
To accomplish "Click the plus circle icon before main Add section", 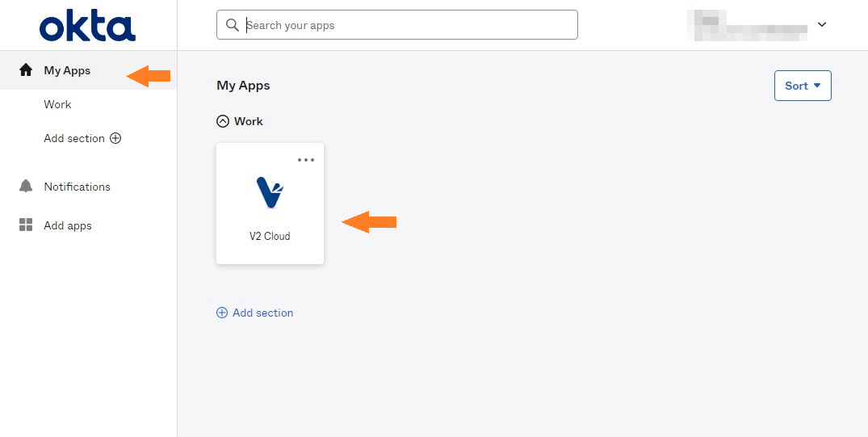I will pyautogui.click(x=222, y=313).
